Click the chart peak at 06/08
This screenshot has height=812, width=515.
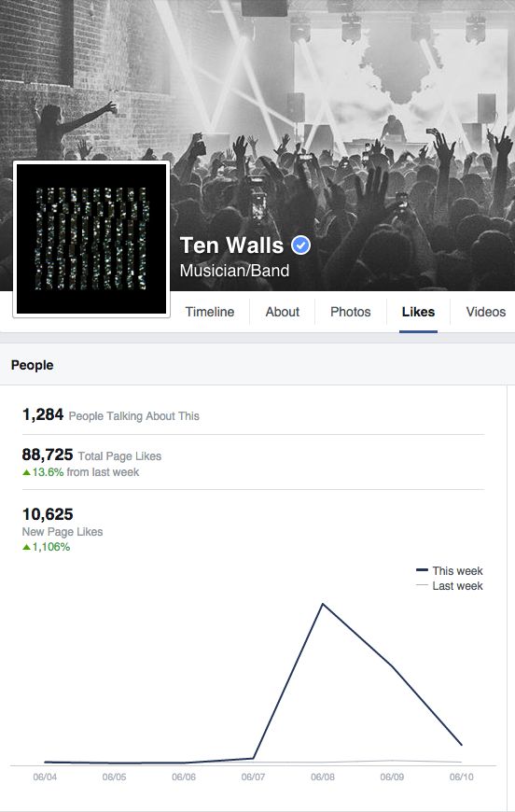[323, 604]
